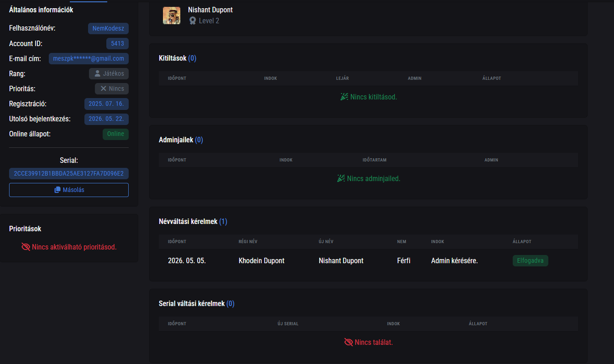Click the party icon beside Nincs adminjailed
Image resolution: width=614 pixels, height=364 pixels.
[x=341, y=178]
